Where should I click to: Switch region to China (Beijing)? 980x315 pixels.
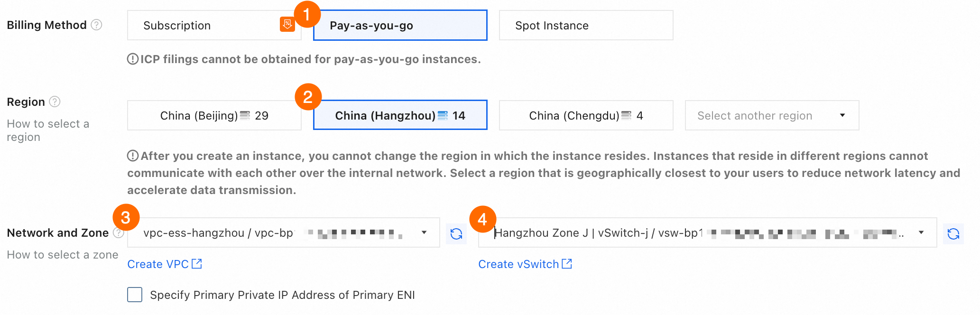pos(214,116)
